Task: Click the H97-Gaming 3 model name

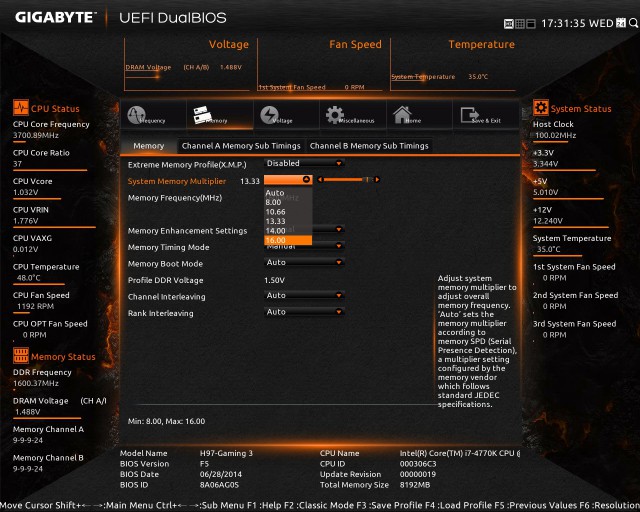Action: [x=226, y=453]
